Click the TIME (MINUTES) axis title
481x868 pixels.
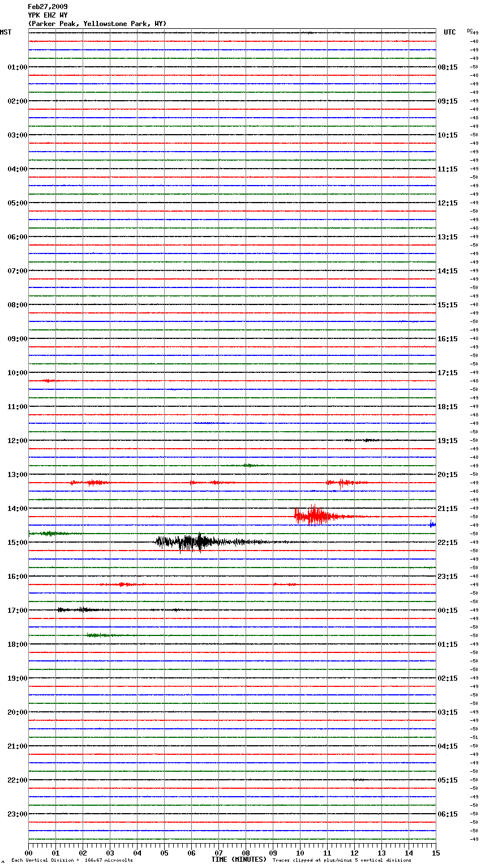pos(239,860)
